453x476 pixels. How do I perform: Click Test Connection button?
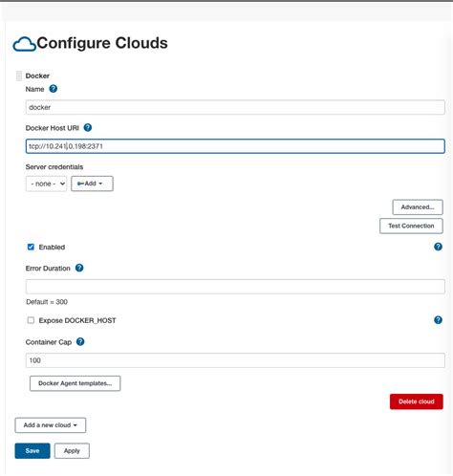(x=411, y=226)
